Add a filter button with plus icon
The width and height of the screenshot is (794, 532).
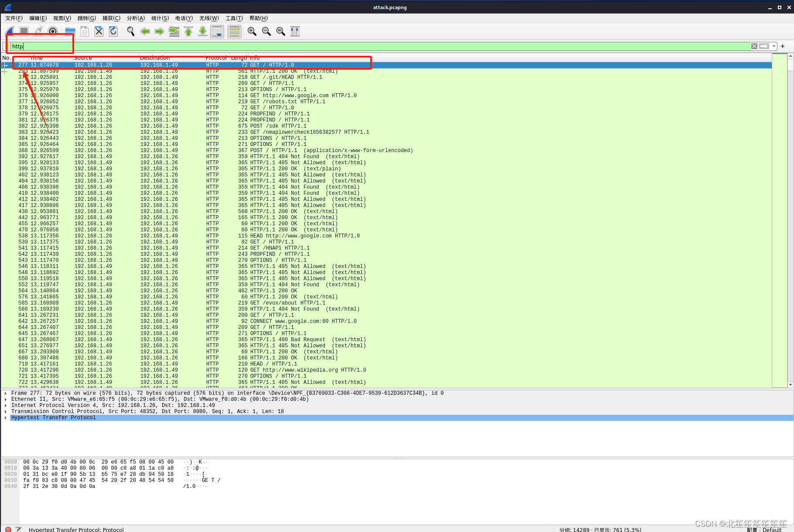(783, 46)
